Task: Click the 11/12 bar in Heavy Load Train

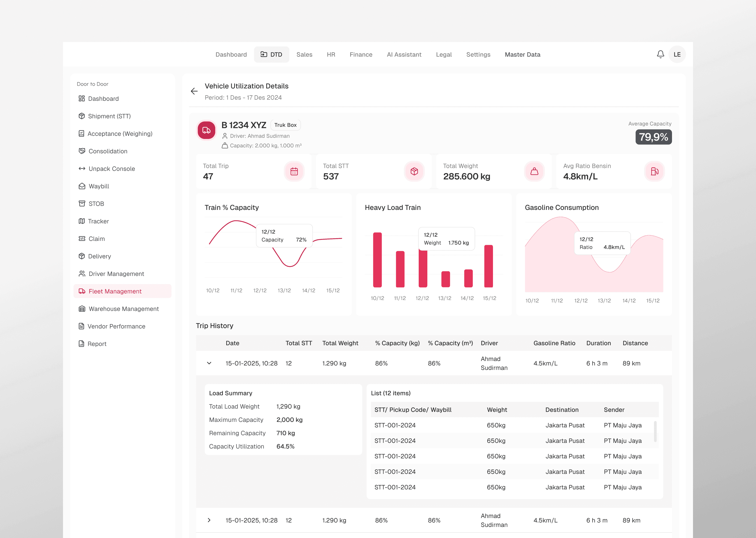Action: point(400,269)
